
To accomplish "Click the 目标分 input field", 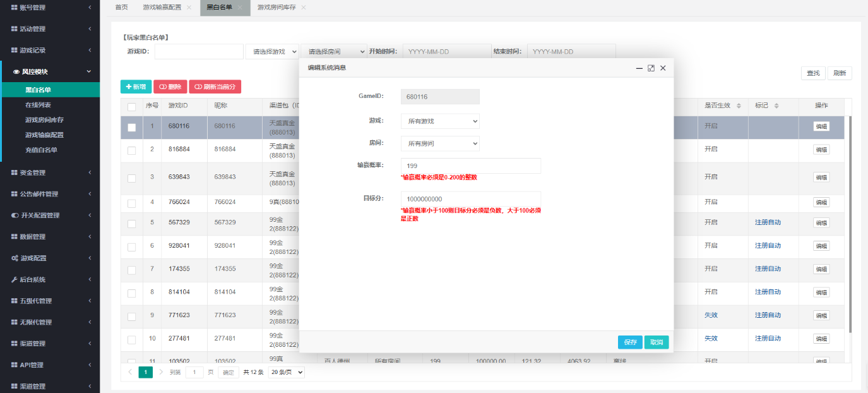I will (470, 199).
